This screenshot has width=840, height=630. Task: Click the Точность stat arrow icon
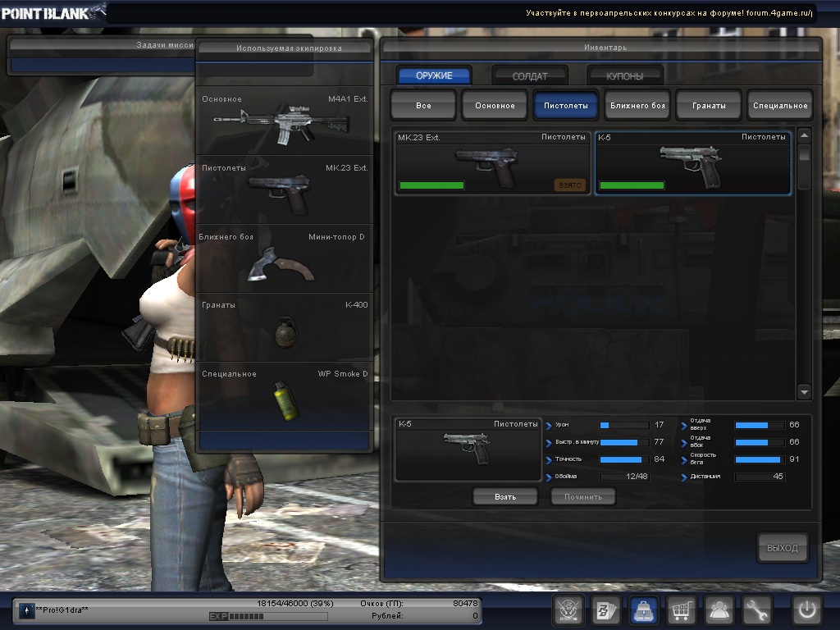point(549,460)
